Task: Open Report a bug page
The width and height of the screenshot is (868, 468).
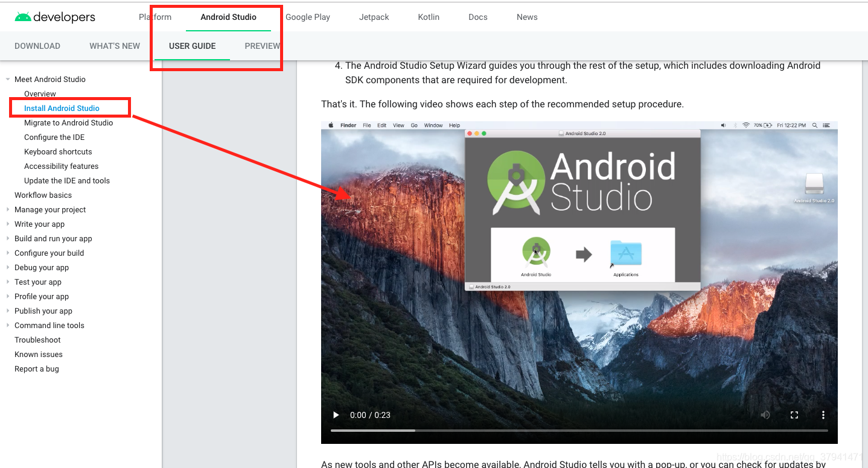Action: 37,369
